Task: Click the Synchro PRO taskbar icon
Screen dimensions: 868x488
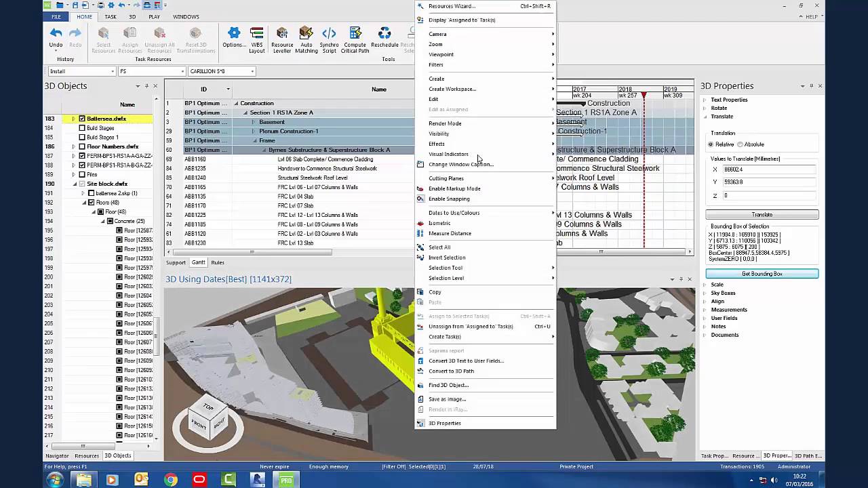Action: [285, 480]
